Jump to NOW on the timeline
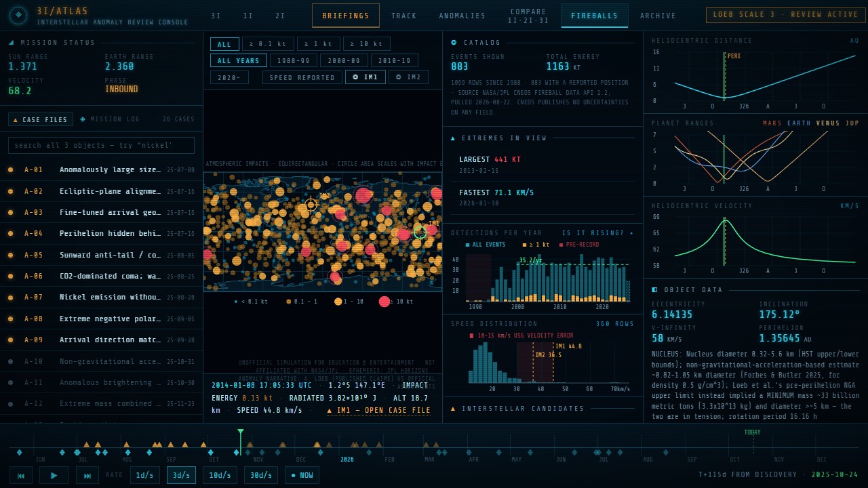 pos(302,475)
